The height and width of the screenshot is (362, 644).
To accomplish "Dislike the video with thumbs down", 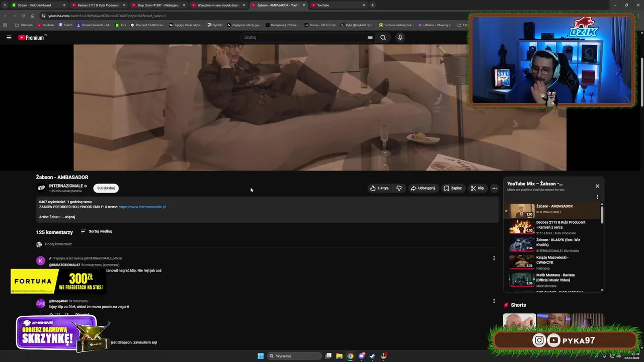I will (x=399, y=188).
